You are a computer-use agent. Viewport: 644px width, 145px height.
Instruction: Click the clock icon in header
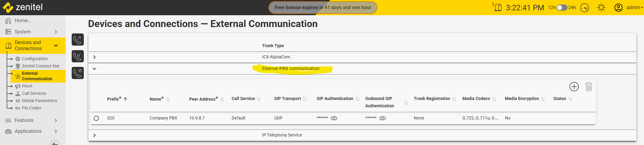pos(584,8)
